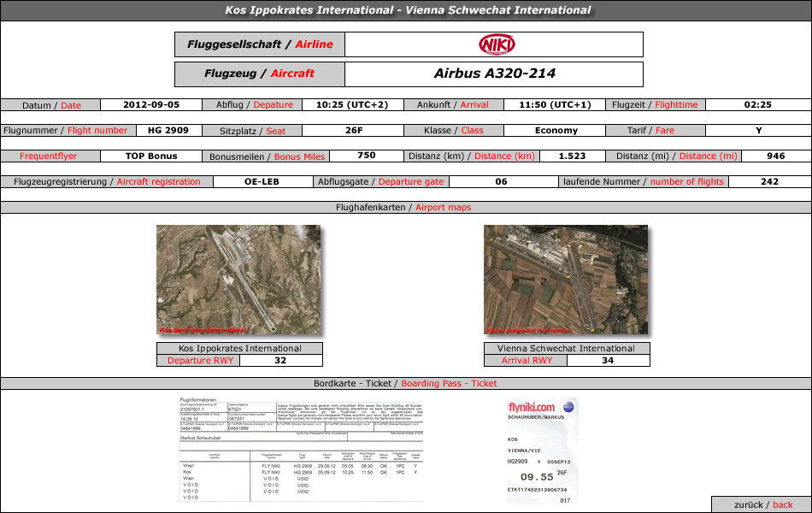Click the Distanz (km) / Distance (km) label
812x513 pixels.
click(x=472, y=156)
